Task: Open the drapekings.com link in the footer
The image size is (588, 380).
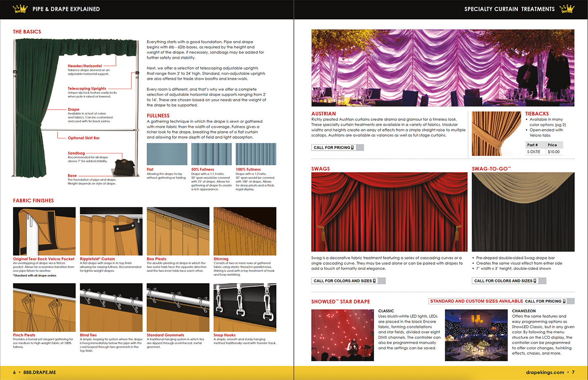Action: tap(545, 372)
